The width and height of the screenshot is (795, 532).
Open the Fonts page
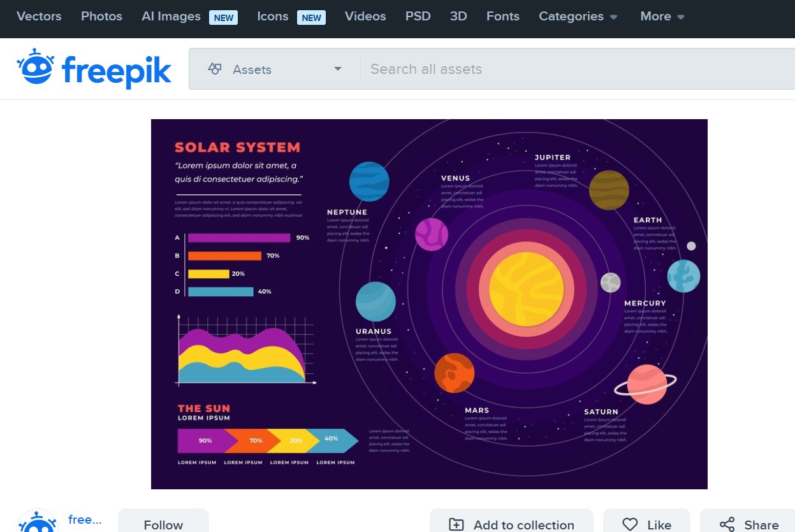(502, 17)
